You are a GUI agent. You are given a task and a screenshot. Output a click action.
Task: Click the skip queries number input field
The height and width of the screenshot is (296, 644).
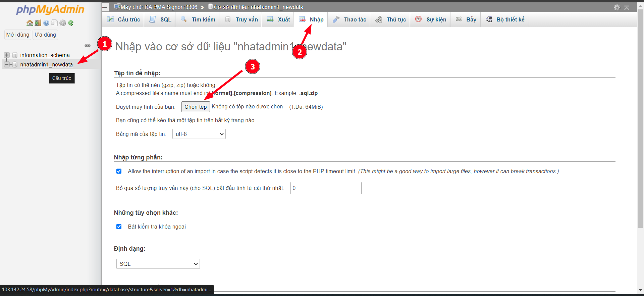coord(326,188)
